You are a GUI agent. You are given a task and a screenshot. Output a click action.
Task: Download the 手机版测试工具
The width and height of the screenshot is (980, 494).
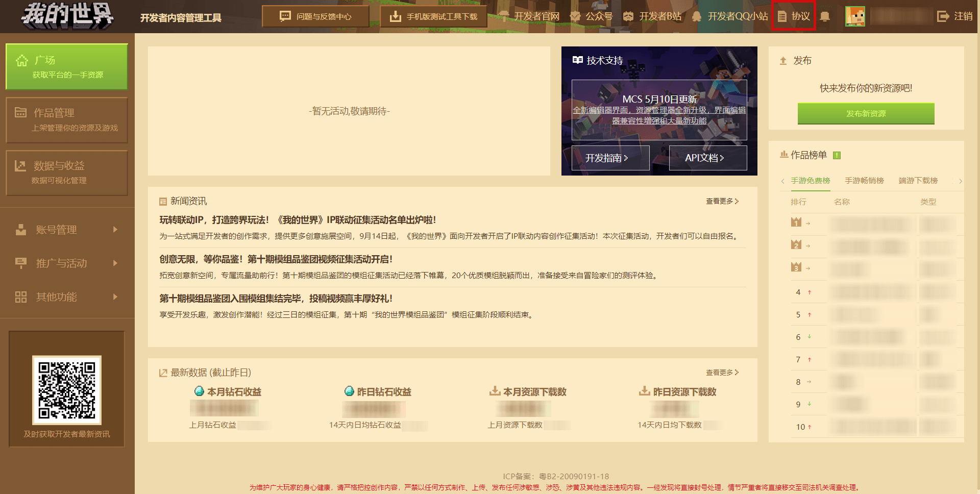click(434, 16)
